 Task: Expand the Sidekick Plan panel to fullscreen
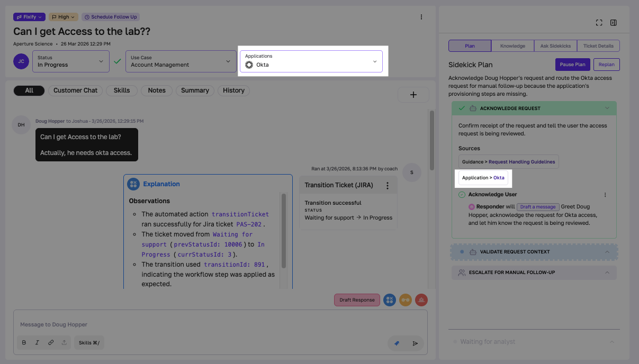(x=599, y=23)
